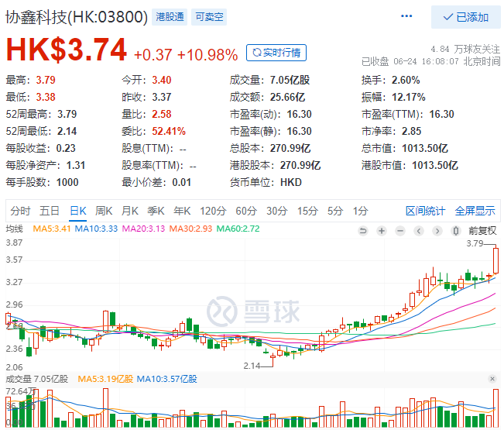Open 区间统计 range statistics

point(426,211)
